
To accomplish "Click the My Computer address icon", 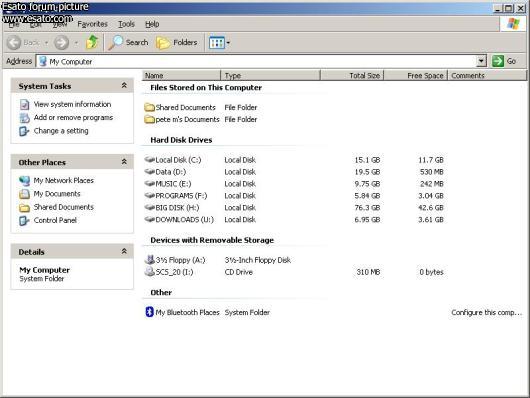I will pyautogui.click(x=43, y=61).
